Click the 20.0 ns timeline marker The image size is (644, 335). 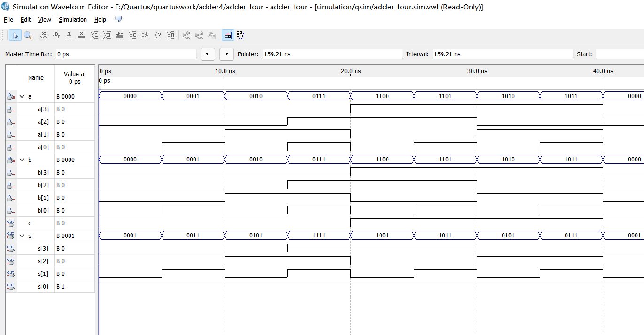pyautogui.click(x=351, y=71)
